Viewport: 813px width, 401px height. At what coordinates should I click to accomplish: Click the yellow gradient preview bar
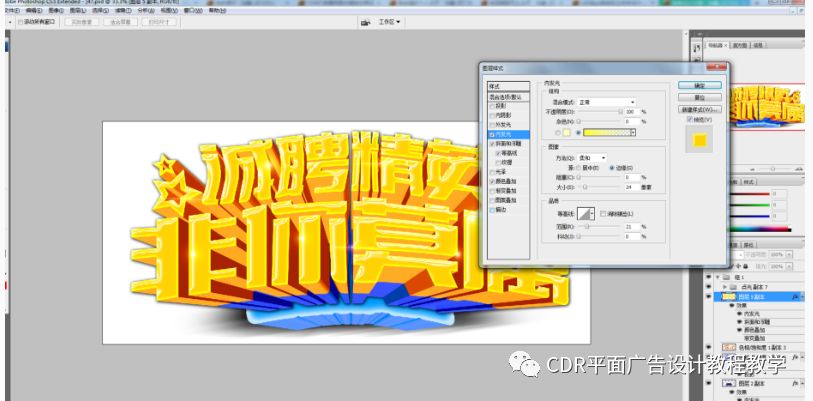pos(607,133)
